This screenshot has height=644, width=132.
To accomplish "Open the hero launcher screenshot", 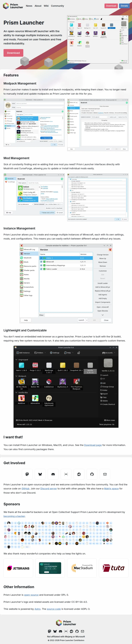I will click(x=98, y=39).
